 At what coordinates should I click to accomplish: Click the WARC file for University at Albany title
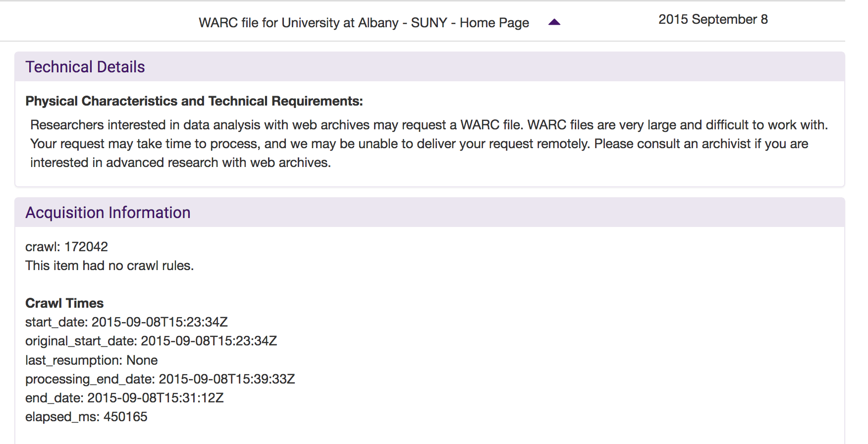(x=364, y=23)
